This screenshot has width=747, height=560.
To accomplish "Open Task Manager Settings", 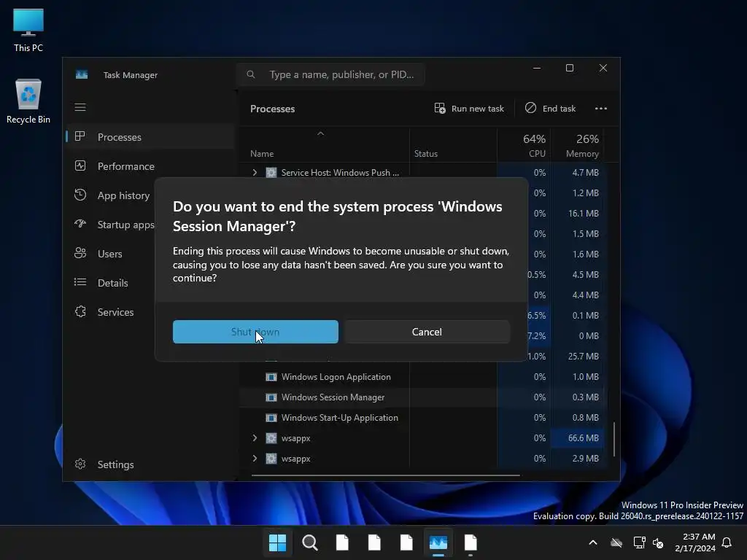I will pos(150,464).
